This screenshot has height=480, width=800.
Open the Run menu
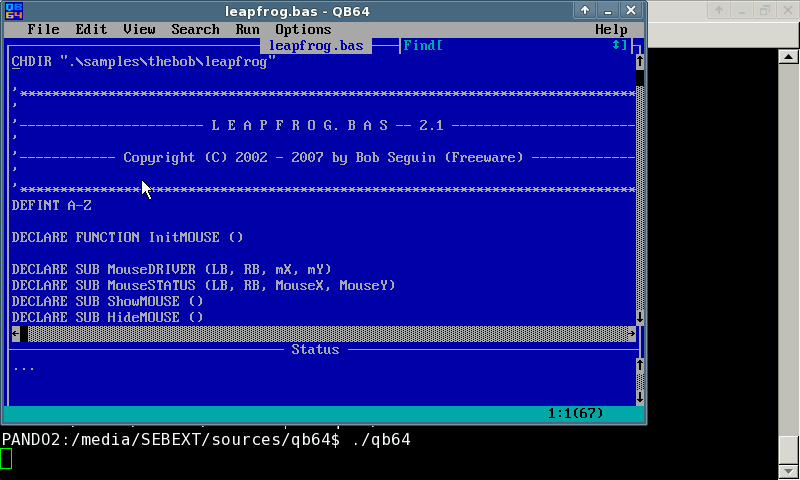(x=247, y=30)
